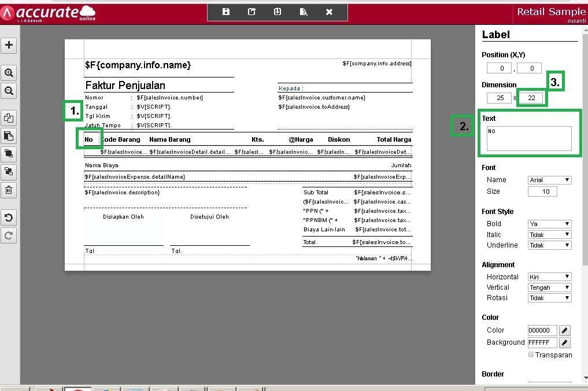Pick the Background color with eyedropper button

(x=565, y=342)
